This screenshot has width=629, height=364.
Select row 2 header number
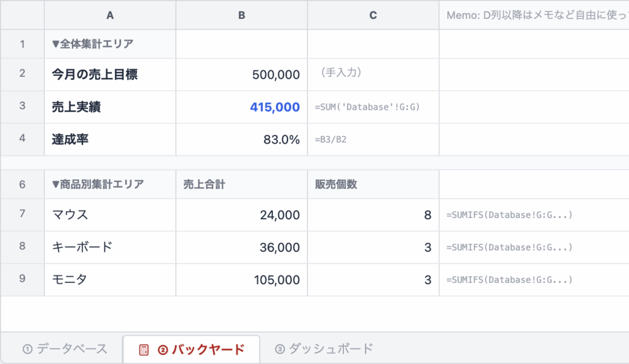tap(22, 74)
